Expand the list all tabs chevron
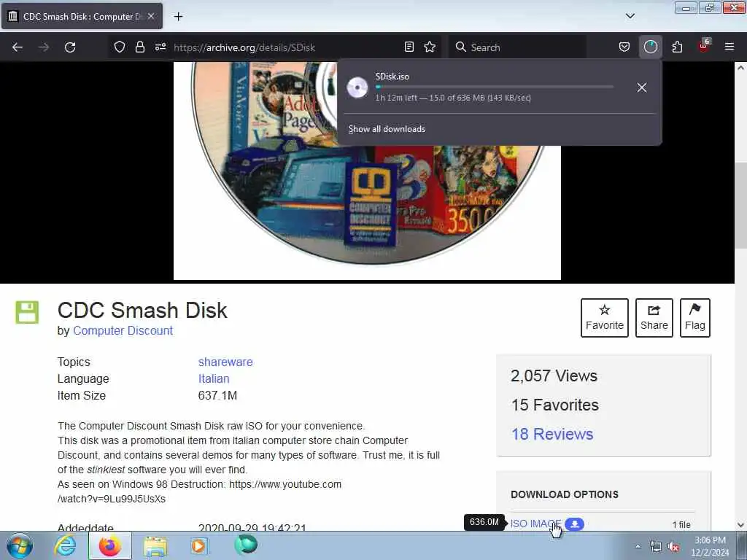The width and height of the screenshot is (747, 560). (630, 16)
